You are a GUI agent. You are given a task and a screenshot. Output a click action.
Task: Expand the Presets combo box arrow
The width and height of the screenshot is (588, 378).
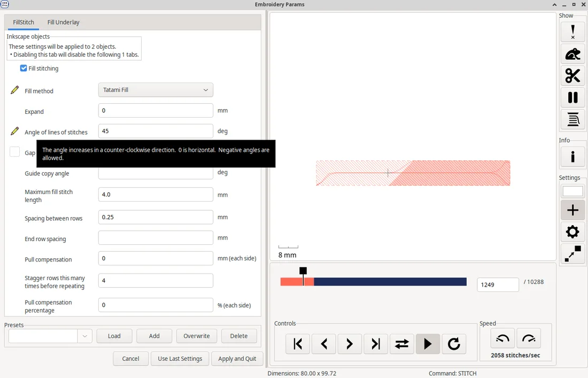(85, 336)
